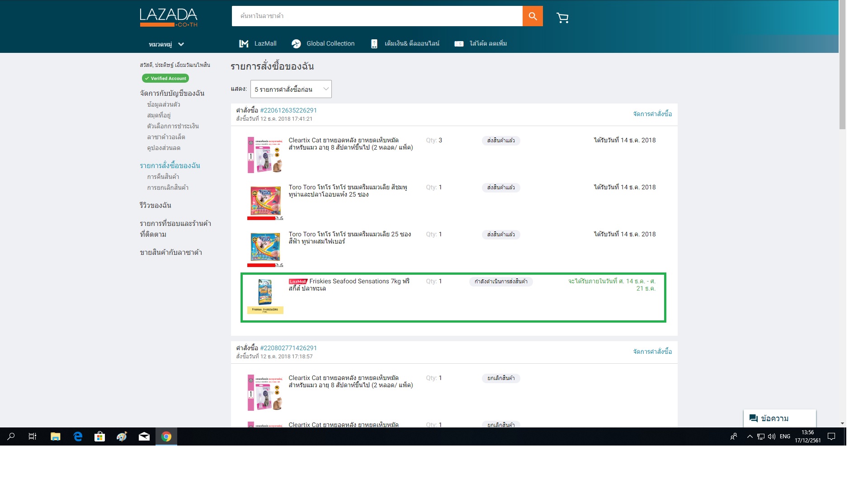Image resolution: width=868 pixels, height=488 pixels.
Task: Select My Orders in sidebar
Action: pyautogui.click(x=170, y=165)
